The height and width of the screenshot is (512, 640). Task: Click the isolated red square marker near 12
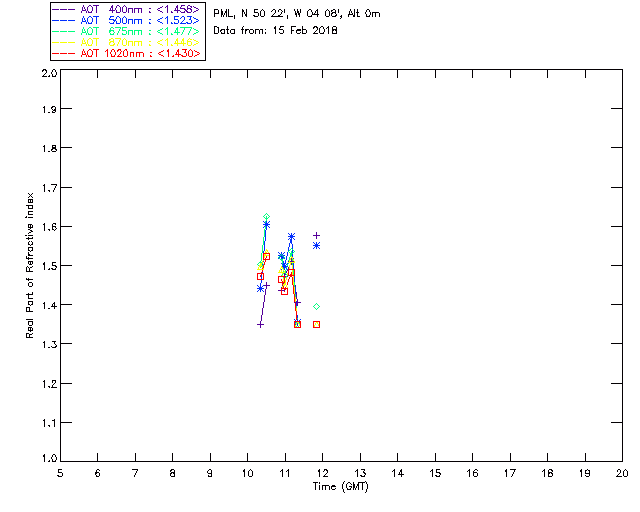(316, 325)
